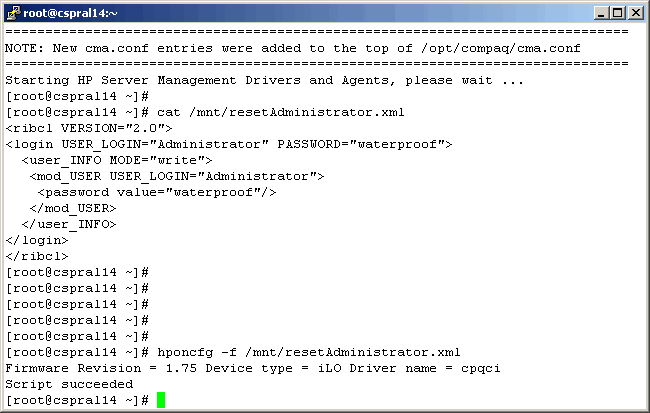Click the green terminal cursor block
Screen dimensions: 650x413
click(161, 400)
